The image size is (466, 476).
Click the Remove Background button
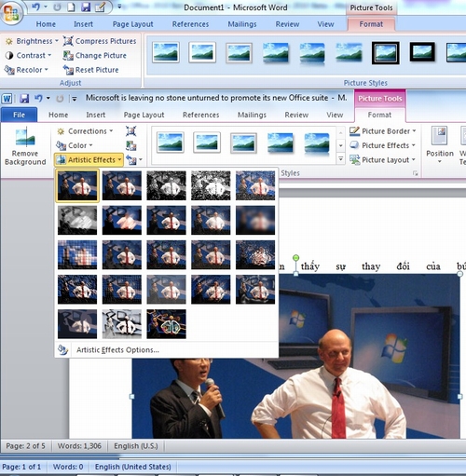[25, 145]
